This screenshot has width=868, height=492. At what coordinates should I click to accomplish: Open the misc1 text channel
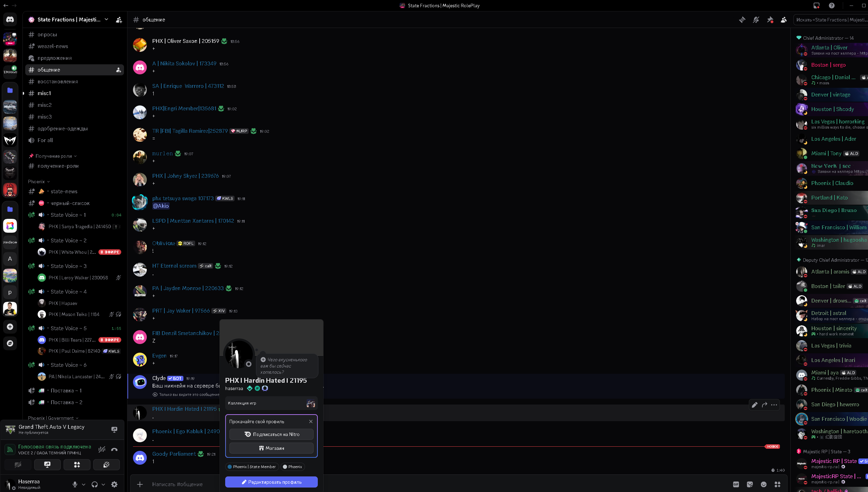coord(44,93)
